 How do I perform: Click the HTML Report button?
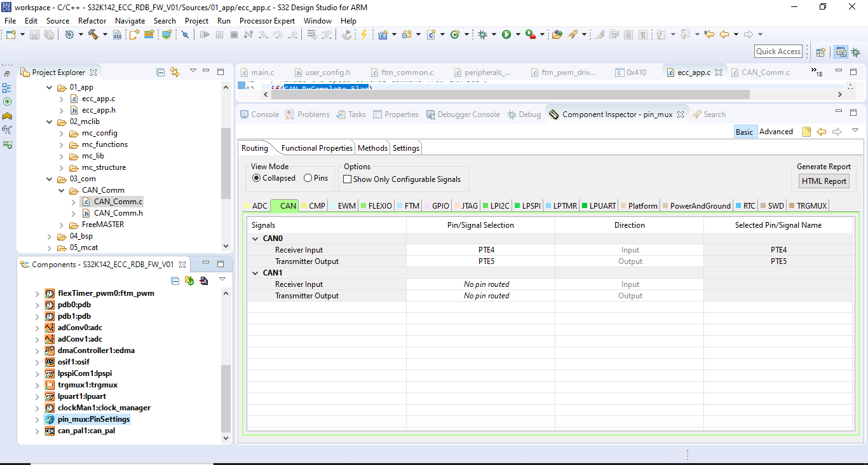click(824, 181)
